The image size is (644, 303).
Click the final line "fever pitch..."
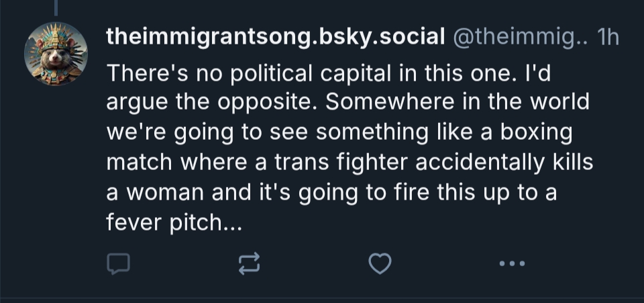(173, 222)
